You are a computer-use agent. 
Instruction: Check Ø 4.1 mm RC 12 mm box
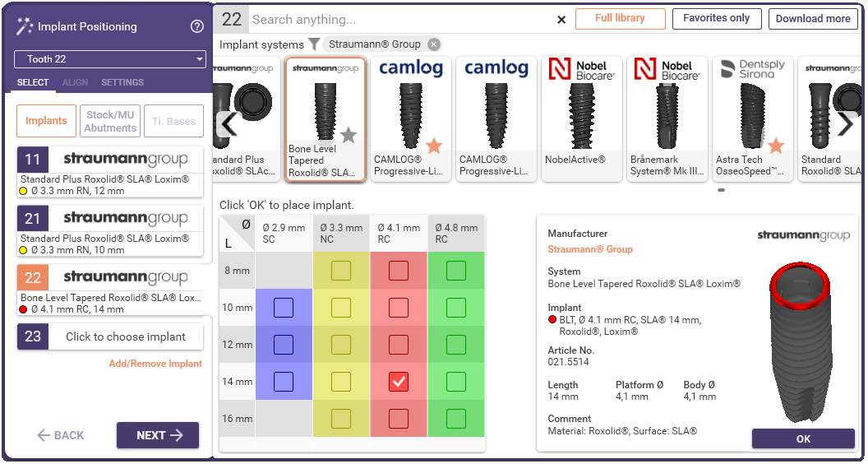[x=399, y=344]
